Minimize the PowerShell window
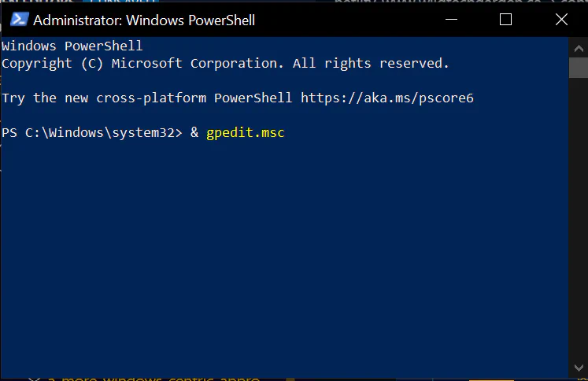 (x=451, y=20)
